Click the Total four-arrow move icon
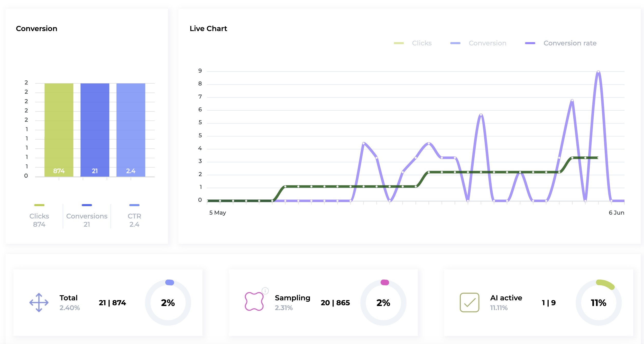Screen dimensions: 644x344 (39, 302)
